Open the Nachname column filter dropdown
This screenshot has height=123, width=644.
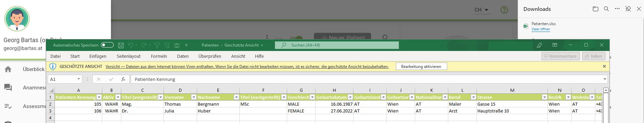pyautogui.click(x=236, y=97)
